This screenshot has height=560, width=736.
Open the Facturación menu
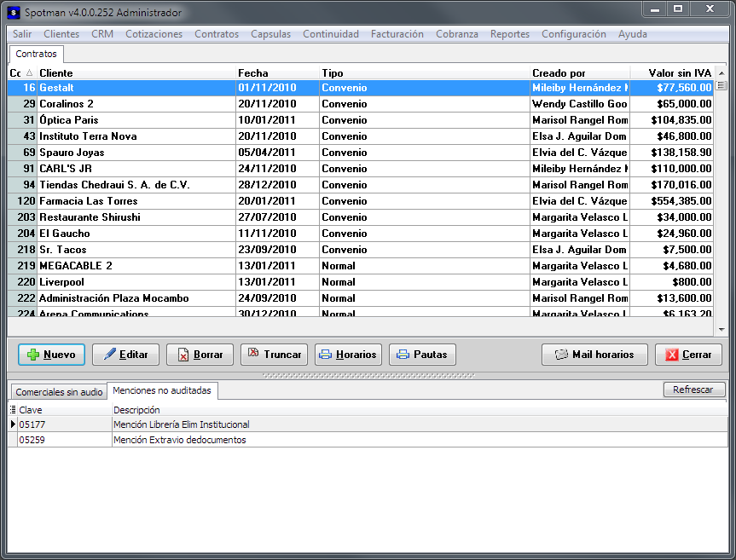coord(397,34)
